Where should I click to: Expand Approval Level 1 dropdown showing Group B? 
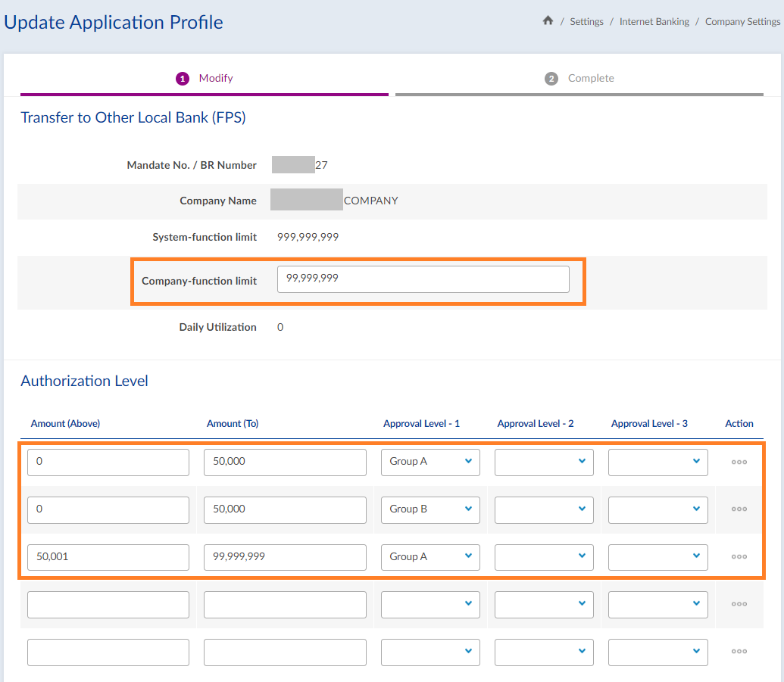coord(430,509)
